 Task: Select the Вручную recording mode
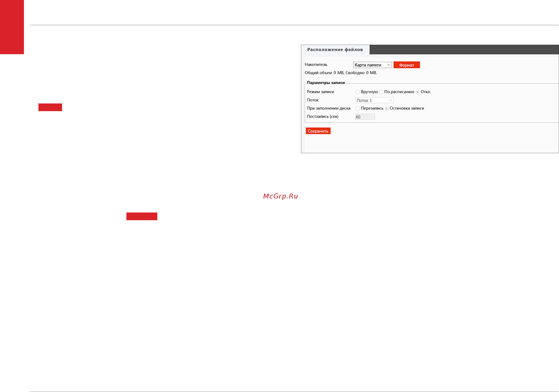357,92
